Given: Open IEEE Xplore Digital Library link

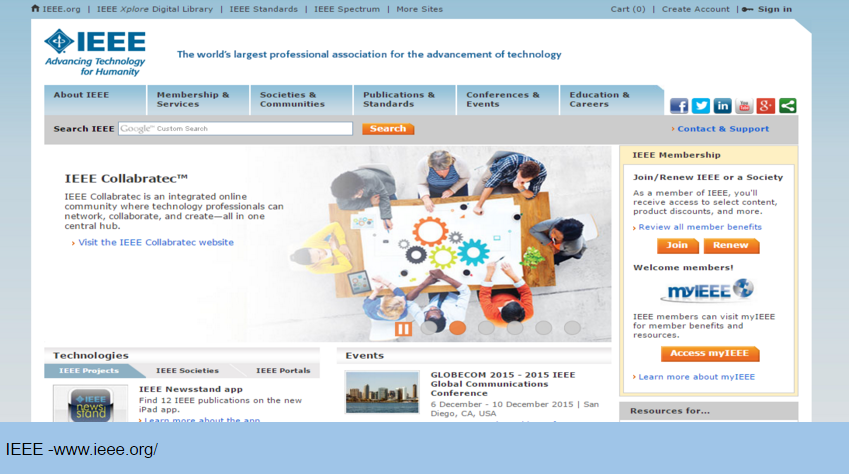Looking at the screenshot, I should 155,9.
